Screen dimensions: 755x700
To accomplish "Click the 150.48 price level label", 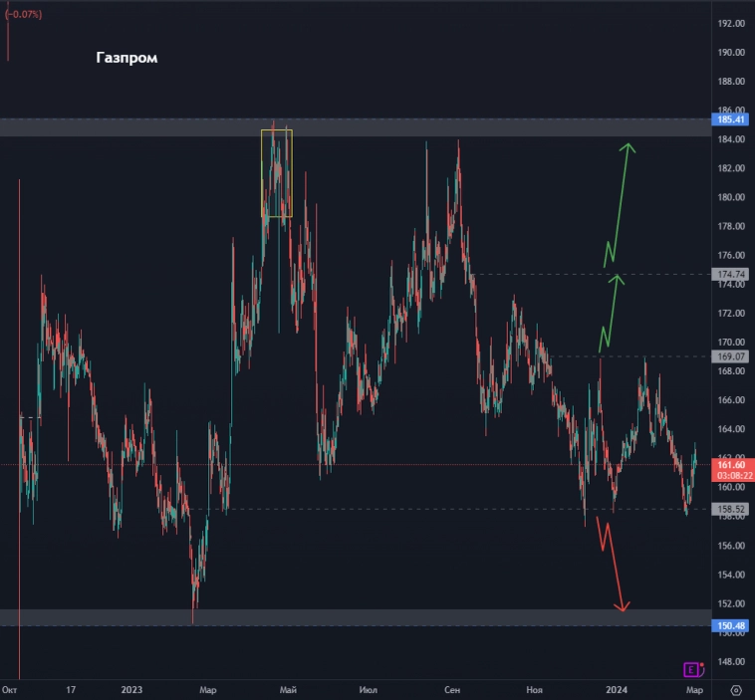I will click(731, 625).
